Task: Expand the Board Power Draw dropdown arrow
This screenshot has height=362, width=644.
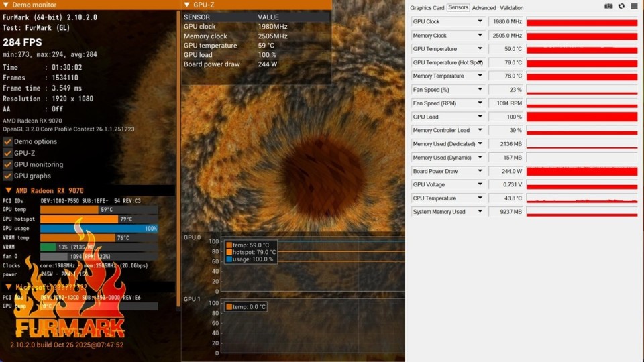Action: tap(480, 171)
